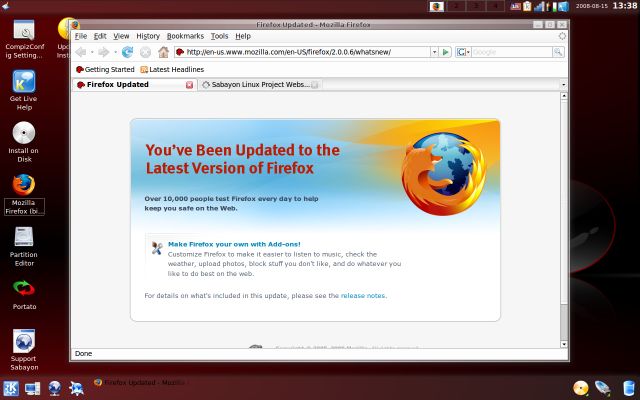The image size is (640, 400).
Task: Click the Stop loading button
Action: coord(145,52)
